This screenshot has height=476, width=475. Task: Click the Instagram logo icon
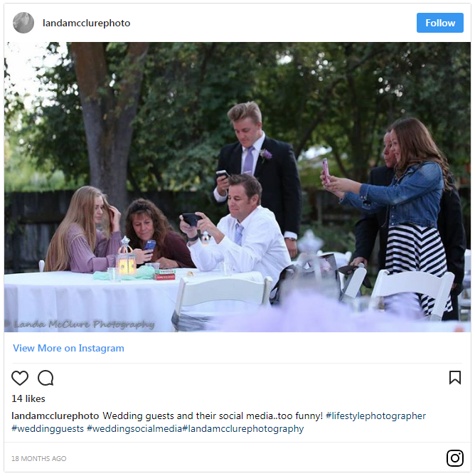(455, 458)
